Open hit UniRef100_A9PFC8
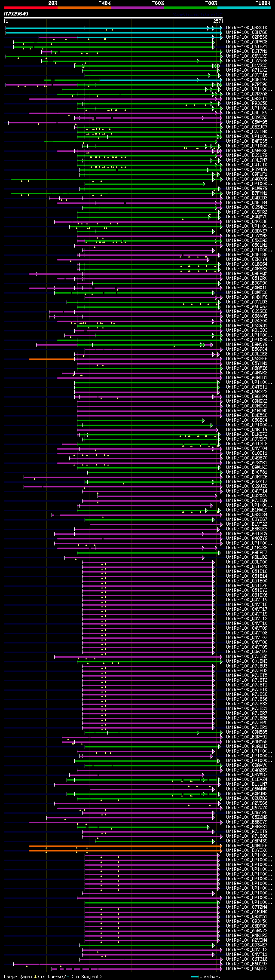This screenshot has height=980, width=275. point(247,42)
